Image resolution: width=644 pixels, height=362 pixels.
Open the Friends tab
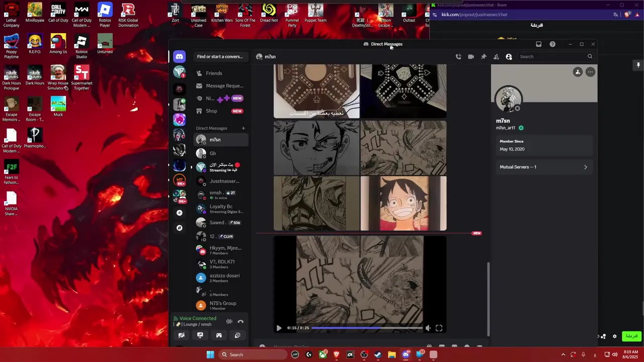coord(220,73)
